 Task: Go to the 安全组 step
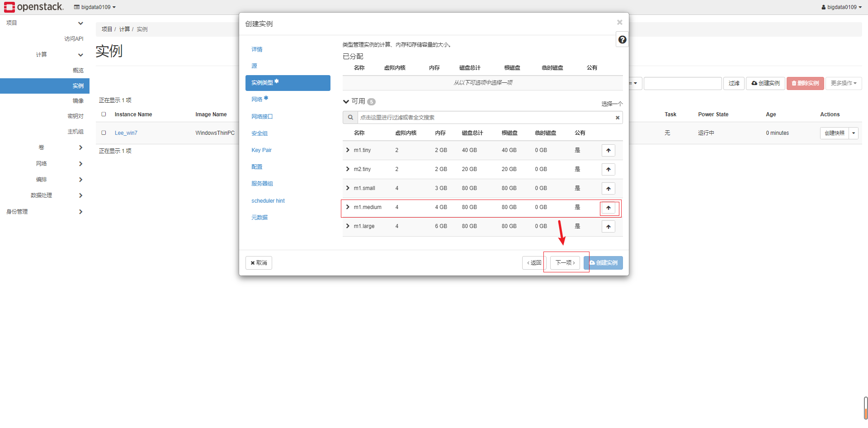click(259, 133)
